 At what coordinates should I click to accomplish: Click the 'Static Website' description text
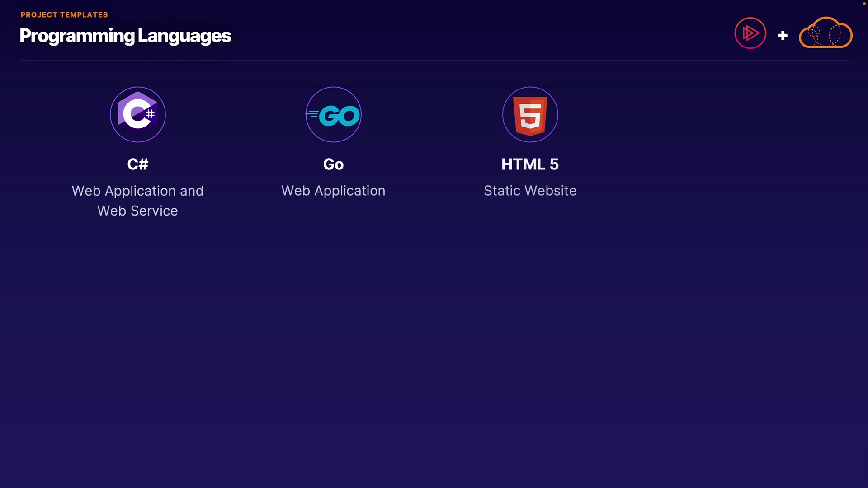click(530, 191)
